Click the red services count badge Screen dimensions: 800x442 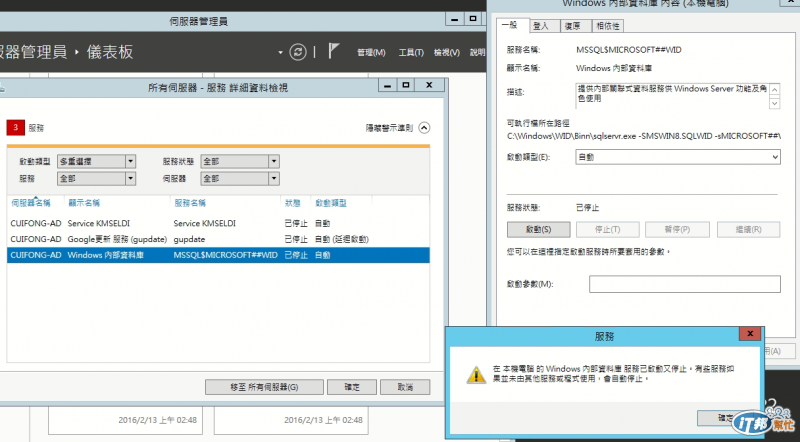pyautogui.click(x=15, y=128)
